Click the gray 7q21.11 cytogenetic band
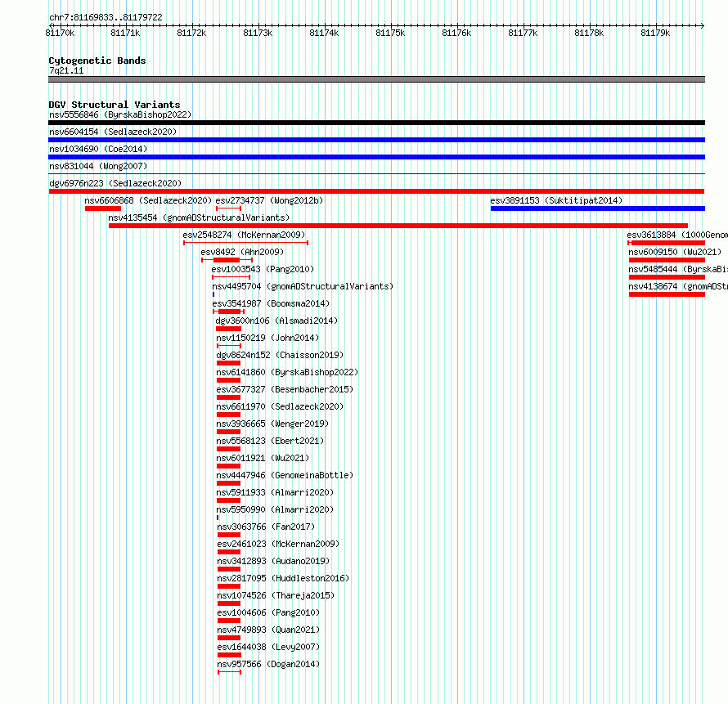The height and width of the screenshot is (704, 728). (376, 79)
